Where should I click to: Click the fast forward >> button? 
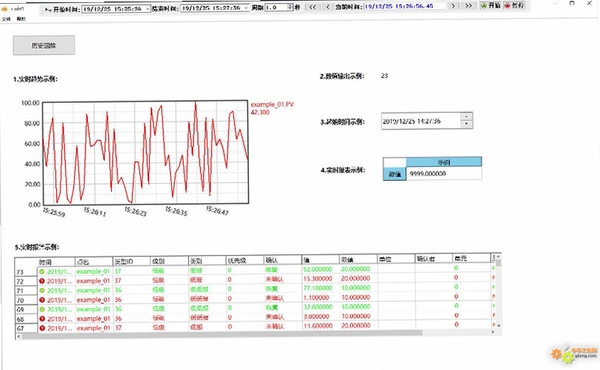(x=468, y=6)
